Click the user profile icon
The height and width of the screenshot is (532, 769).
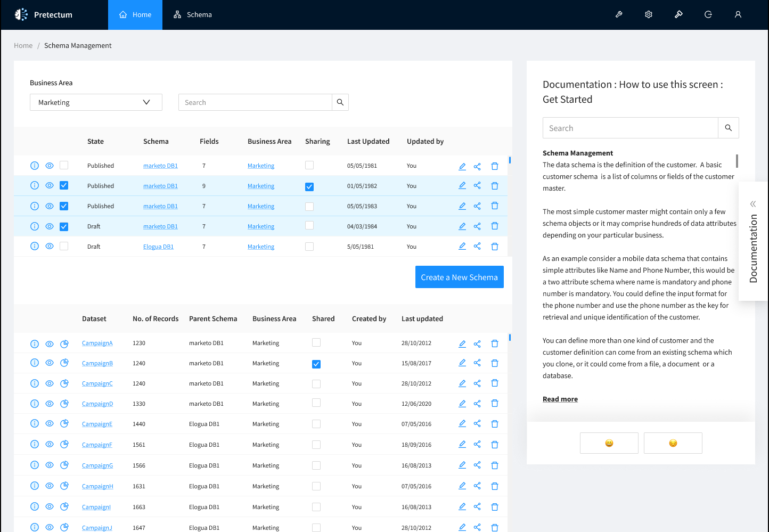[738, 15]
